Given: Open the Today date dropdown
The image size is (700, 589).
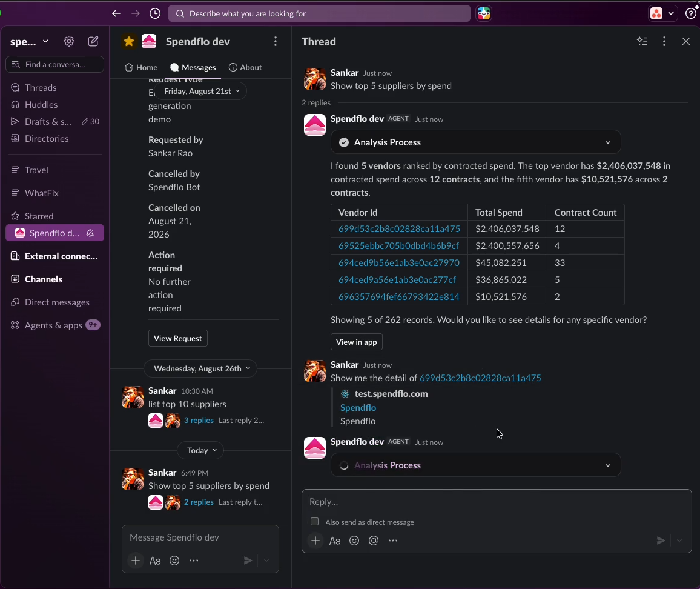Looking at the screenshot, I should 201,450.
